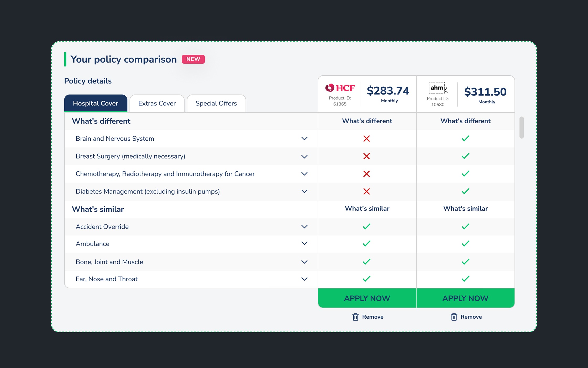The height and width of the screenshot is (368, 588).
Task: Expand the Ear, Nose and Throat details
Action: click(x=304, y=279)
